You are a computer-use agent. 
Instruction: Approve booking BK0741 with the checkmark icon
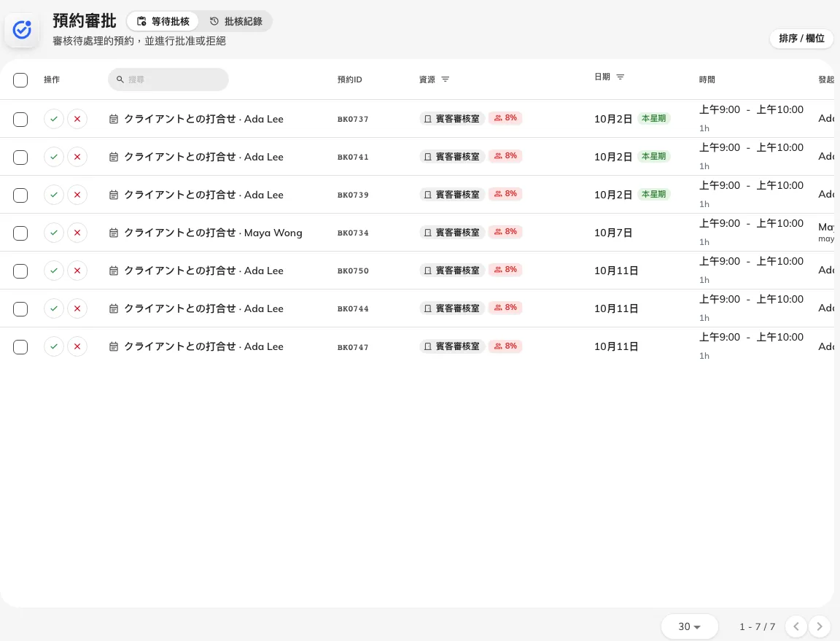(x=53, y=157)
